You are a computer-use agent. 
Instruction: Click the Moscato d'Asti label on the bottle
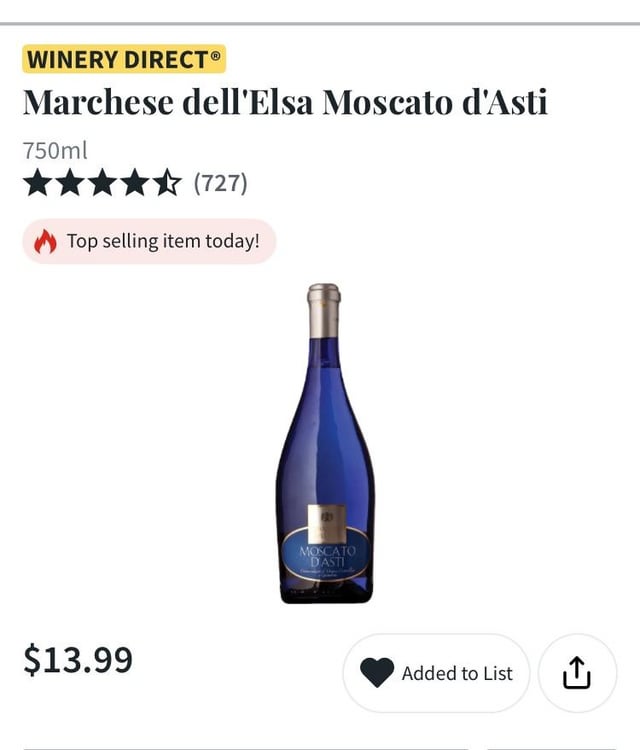pos(325,557)
